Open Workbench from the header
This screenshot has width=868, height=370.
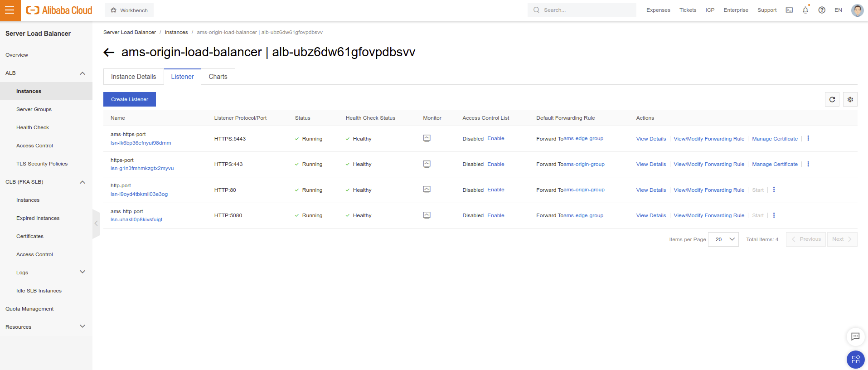coord(129,10)
